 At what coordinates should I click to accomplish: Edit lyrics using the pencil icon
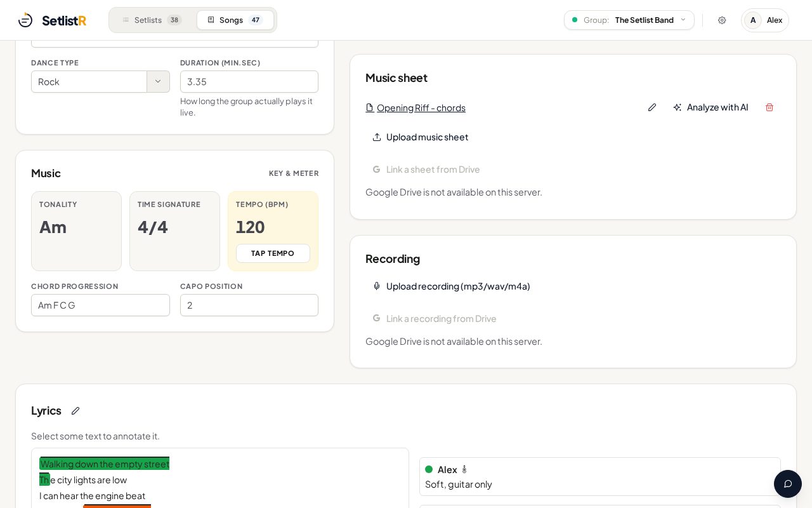pos(75,411)
